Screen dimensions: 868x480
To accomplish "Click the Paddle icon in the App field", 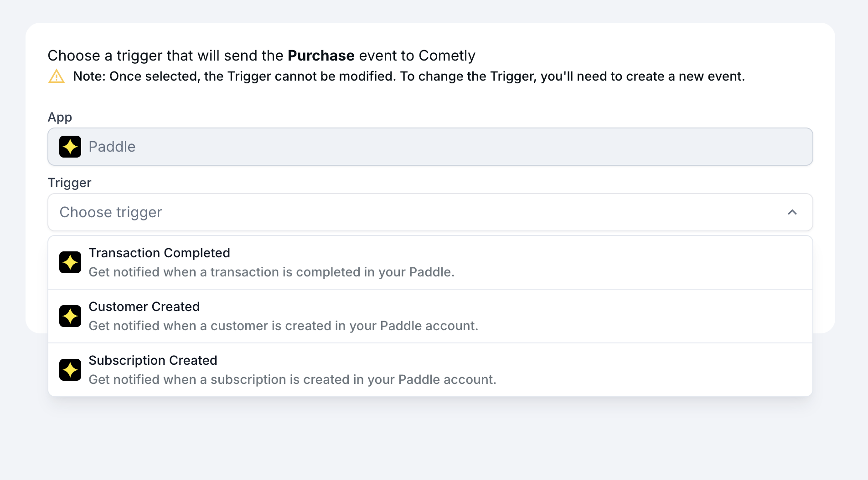I will click(x=70, y=147).
